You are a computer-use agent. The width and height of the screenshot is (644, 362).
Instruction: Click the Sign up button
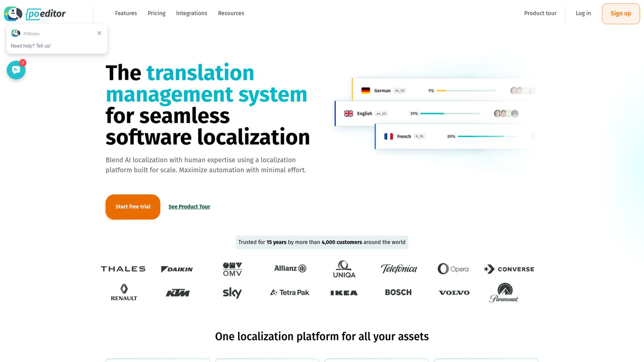click(621, 14)
